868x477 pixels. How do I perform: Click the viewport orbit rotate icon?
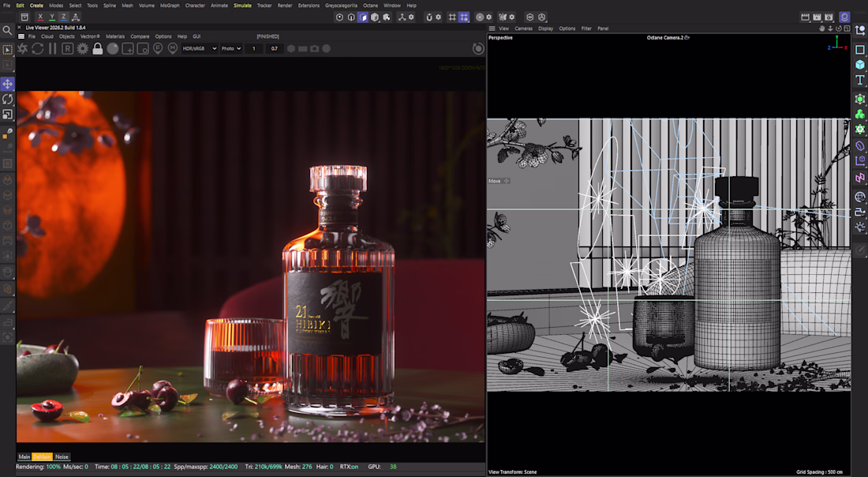pos(839,28)
